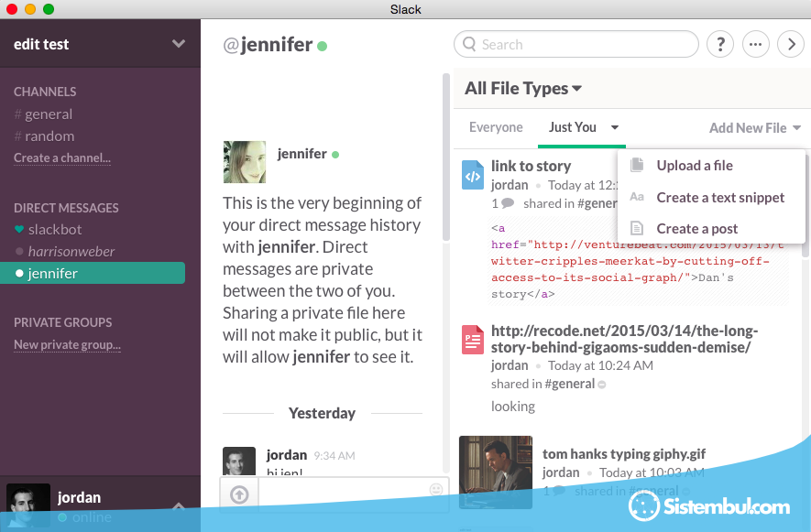Open the help question mark button
Viewport: 811px width, 532px height.
720,45
